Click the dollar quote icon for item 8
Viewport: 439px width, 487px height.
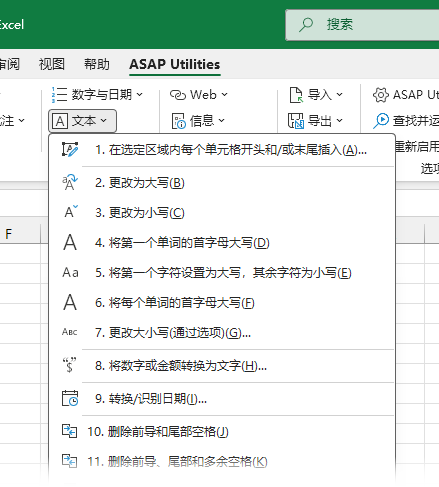pyautogui.click(x=70, y=365)
